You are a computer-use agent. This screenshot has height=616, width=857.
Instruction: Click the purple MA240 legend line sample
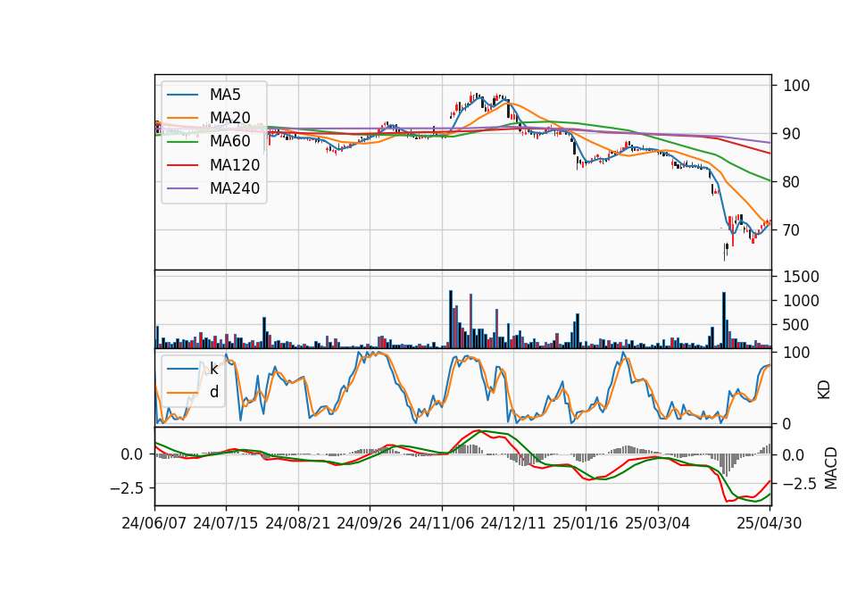[182, 188]
